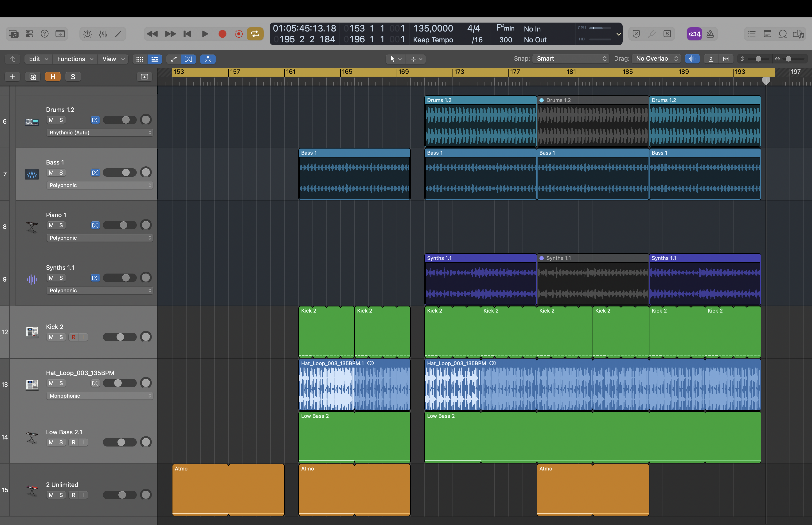Toggle the Show Automation curve icon
The width and height of the screenshot is (812, 525).
click(173, 59)
